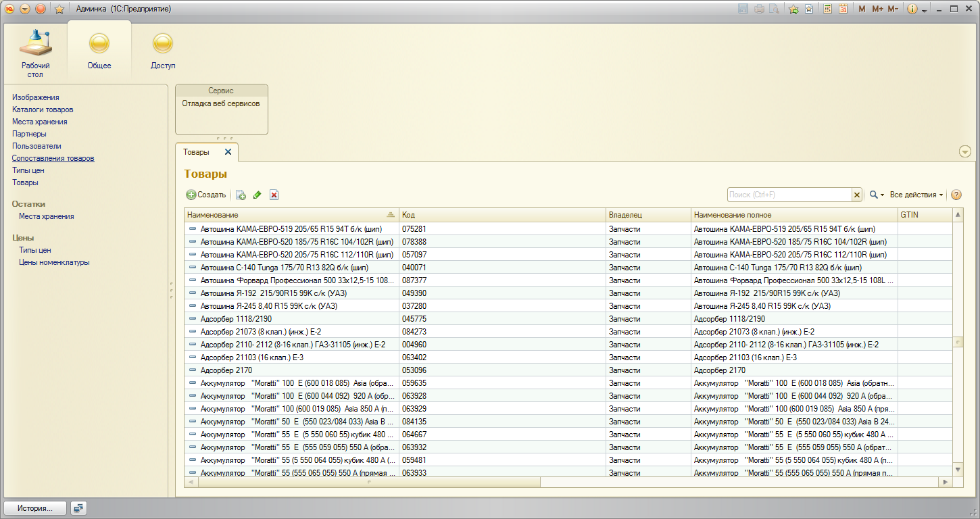The image size is (980, 519).
Task: Open the magnifier find dropdown
Action: click(877, 195)
